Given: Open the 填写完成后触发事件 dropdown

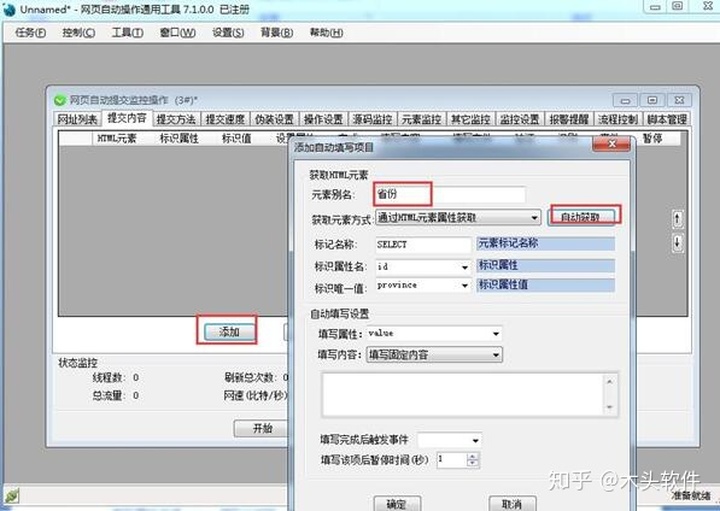Looking at the screenshot, I should pyautogui.click(x=450, y=440).
